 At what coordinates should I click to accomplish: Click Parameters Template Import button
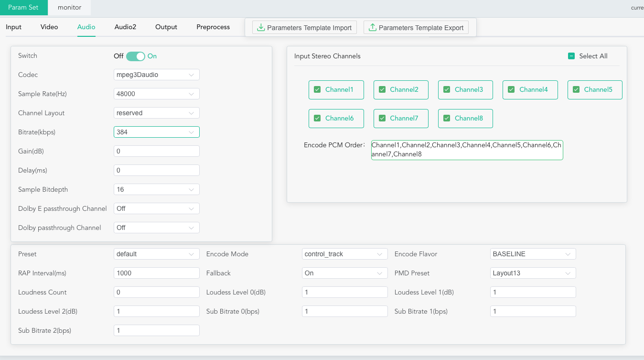304,28
